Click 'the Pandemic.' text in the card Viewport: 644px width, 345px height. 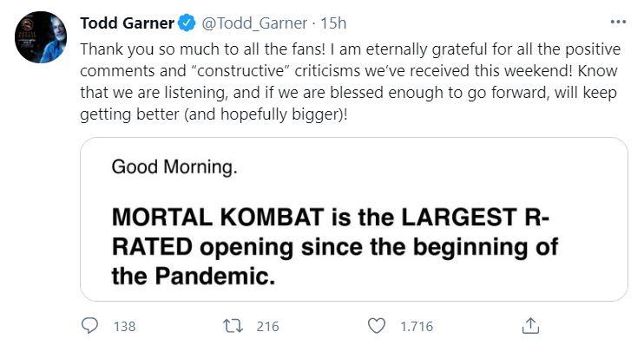[194, 276]
